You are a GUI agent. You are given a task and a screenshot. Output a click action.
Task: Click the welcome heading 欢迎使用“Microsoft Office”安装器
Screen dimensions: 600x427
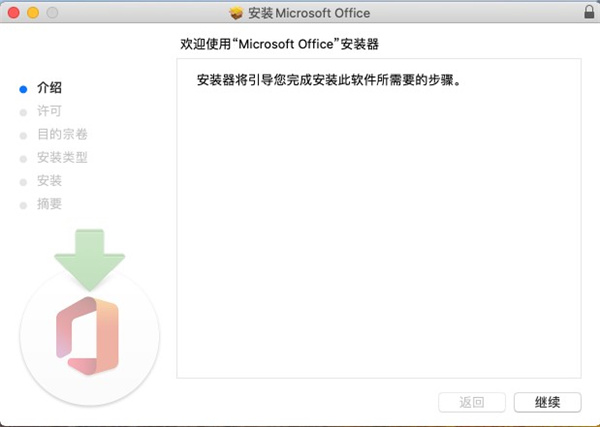click(x=279, y=44)
